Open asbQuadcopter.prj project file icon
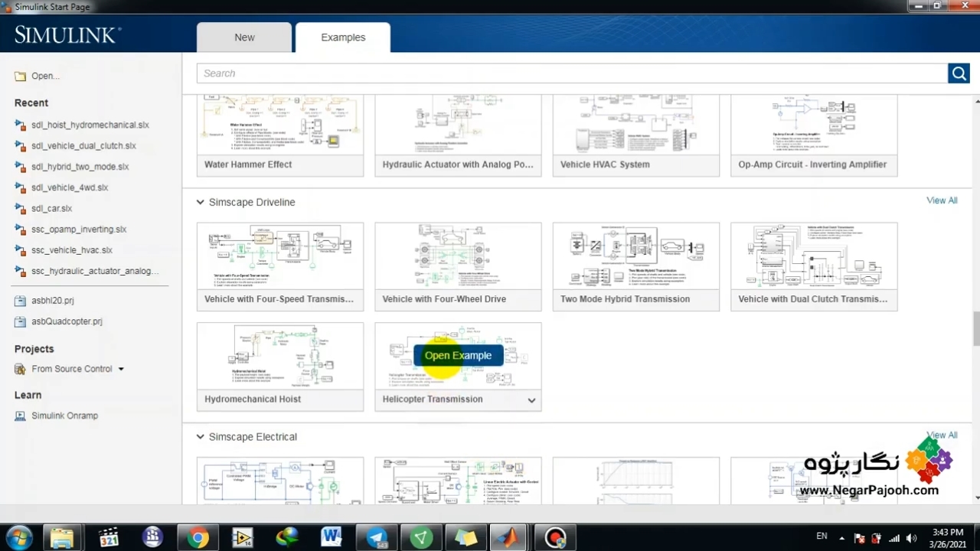The image size is (980, 551). pyautogui.click(x=20, y=321)
